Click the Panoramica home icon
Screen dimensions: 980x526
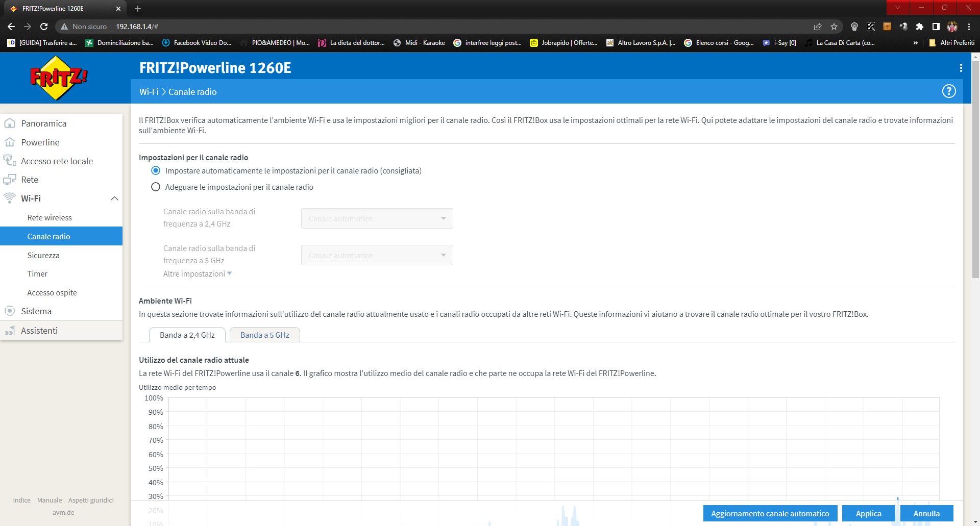10,123
